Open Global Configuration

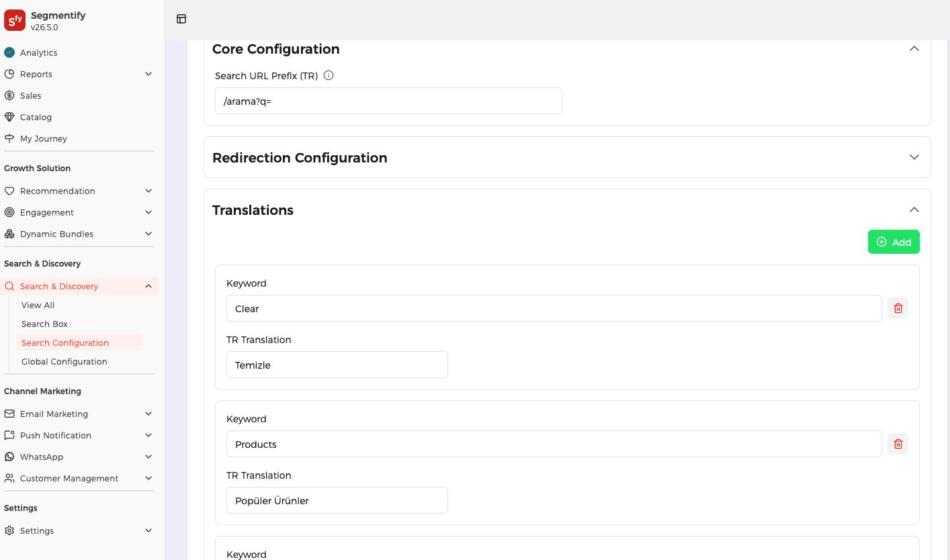pos(64,361)
